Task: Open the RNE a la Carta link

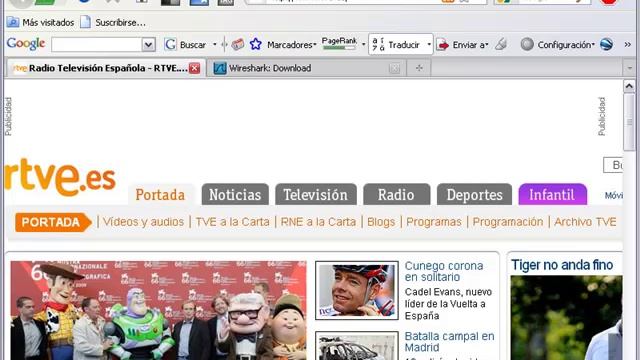Action: [318, 222]
